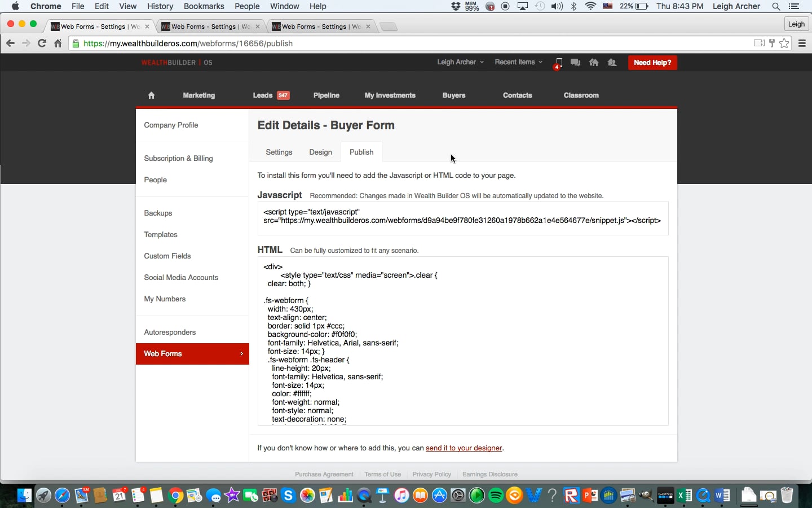Click the green padlock in address bar
The image size is (812, 508).
(76, 43)
